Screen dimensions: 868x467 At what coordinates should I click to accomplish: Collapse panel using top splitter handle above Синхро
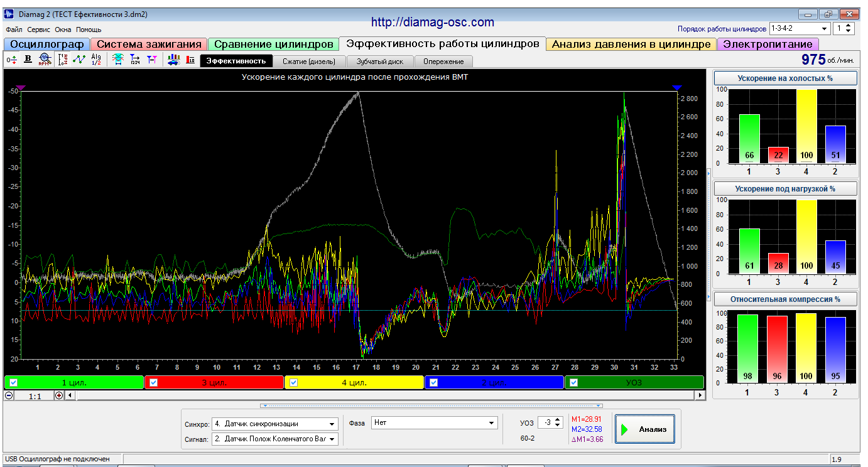click(431, 405)
